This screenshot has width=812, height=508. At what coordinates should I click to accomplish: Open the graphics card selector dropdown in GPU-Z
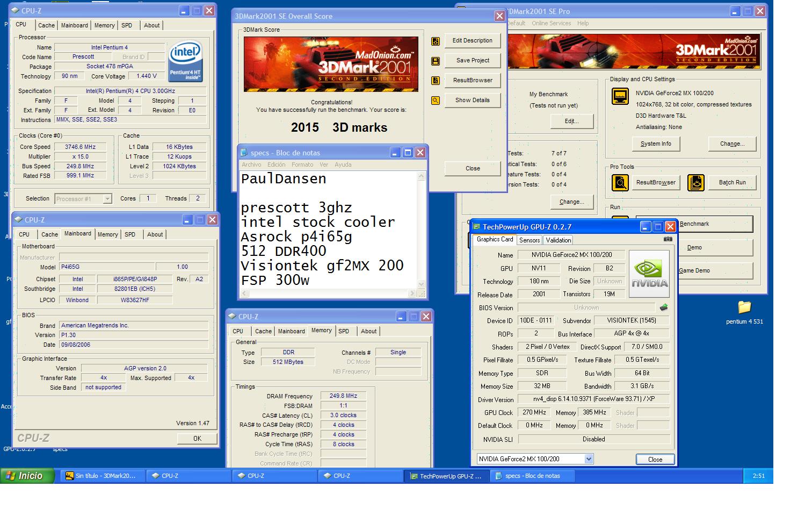[589, 459]
